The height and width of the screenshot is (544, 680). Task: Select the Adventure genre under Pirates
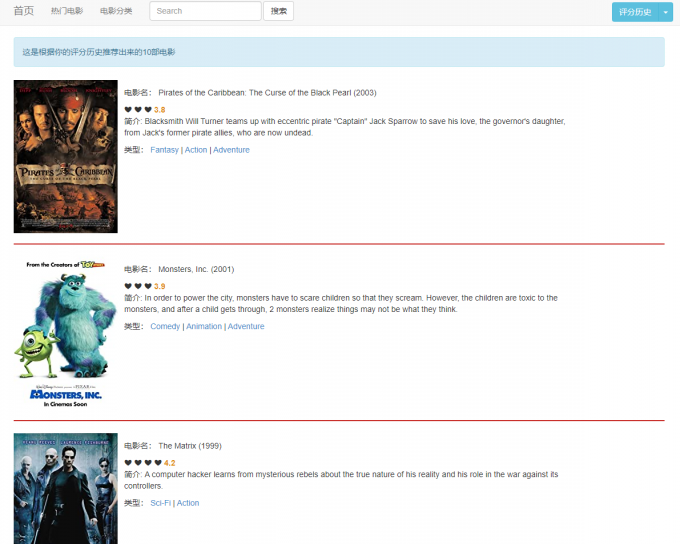click(x=231, y=150)
